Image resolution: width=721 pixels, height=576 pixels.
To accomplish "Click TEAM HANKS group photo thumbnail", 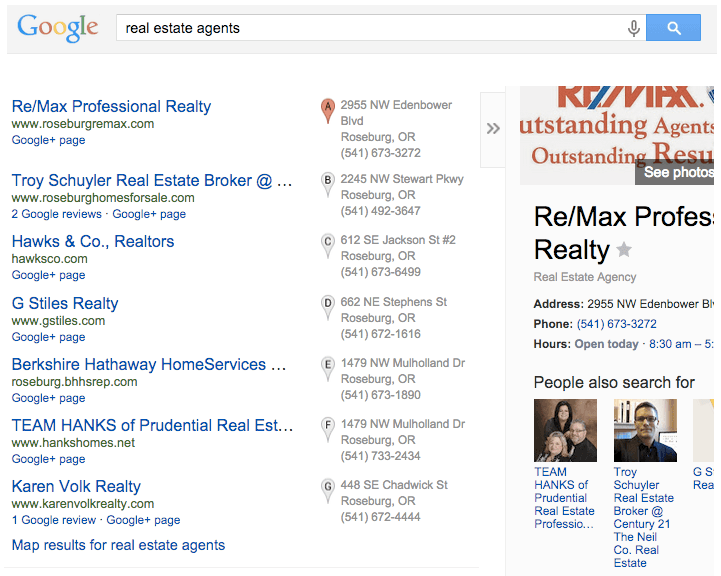I will (x=565, y=430).
